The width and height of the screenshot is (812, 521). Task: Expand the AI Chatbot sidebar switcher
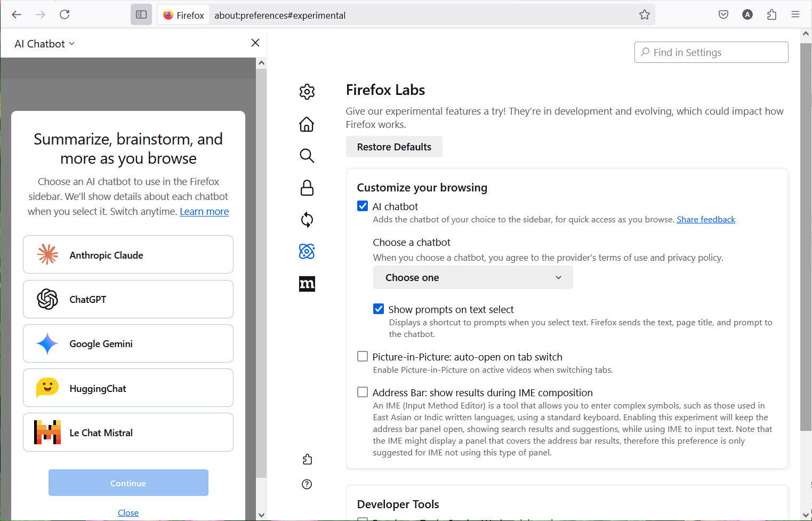tap(45, 44)
